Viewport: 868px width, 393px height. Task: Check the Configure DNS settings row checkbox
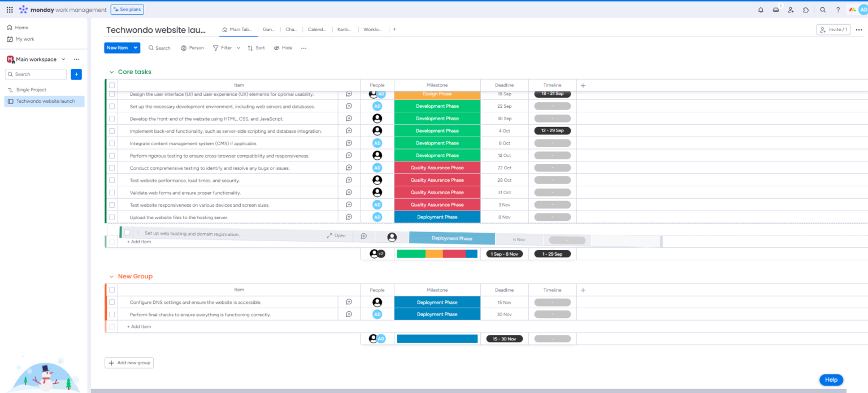pyautogui.click(x=112, y=302)
